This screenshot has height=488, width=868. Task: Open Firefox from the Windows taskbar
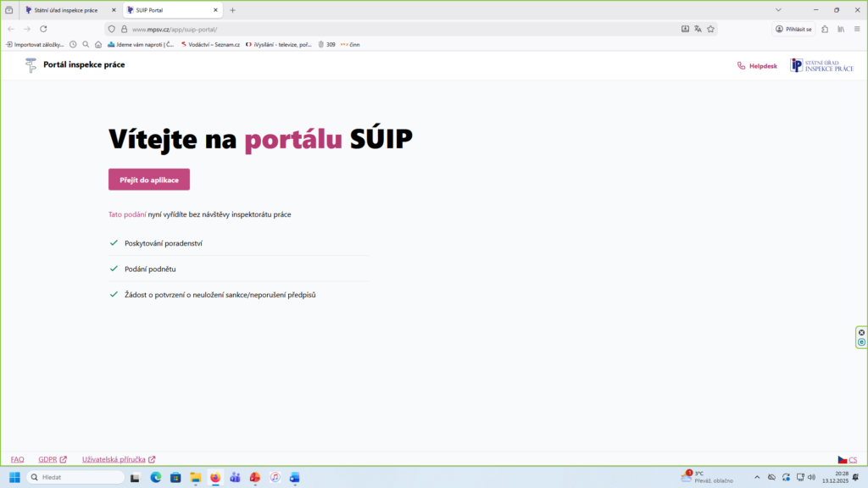point(214,478)
